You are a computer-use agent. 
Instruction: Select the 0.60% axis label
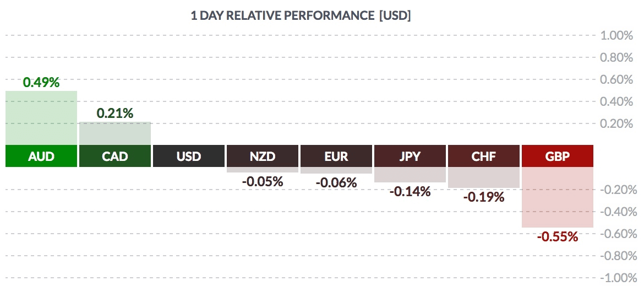(x=616, y=80)
